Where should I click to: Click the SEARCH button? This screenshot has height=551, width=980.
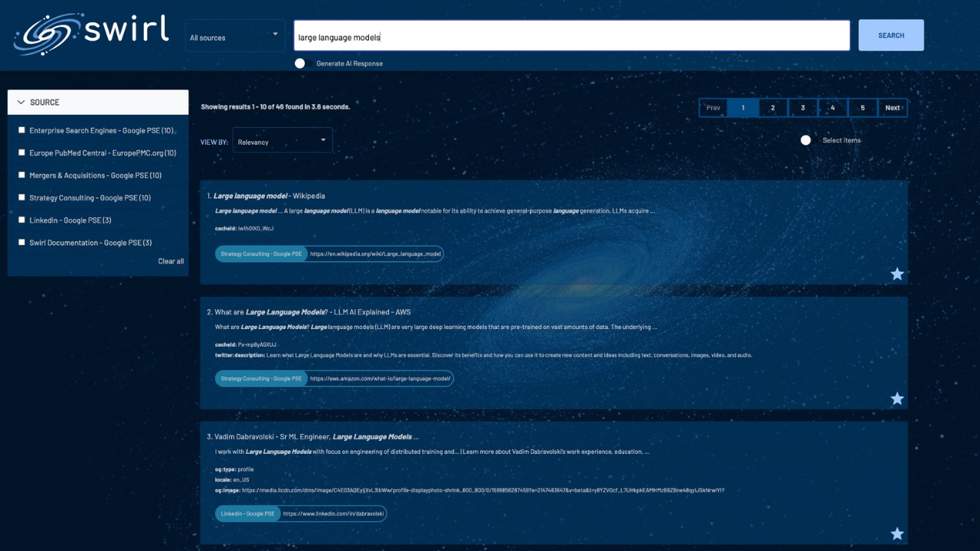click(x=891, y=35)
